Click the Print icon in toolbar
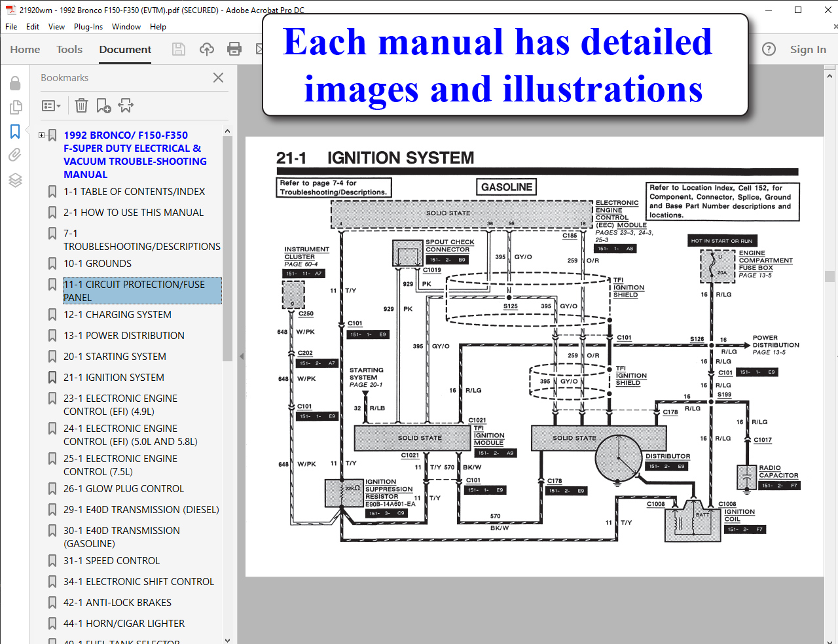838x644 pixels. (x=234, y=49)
